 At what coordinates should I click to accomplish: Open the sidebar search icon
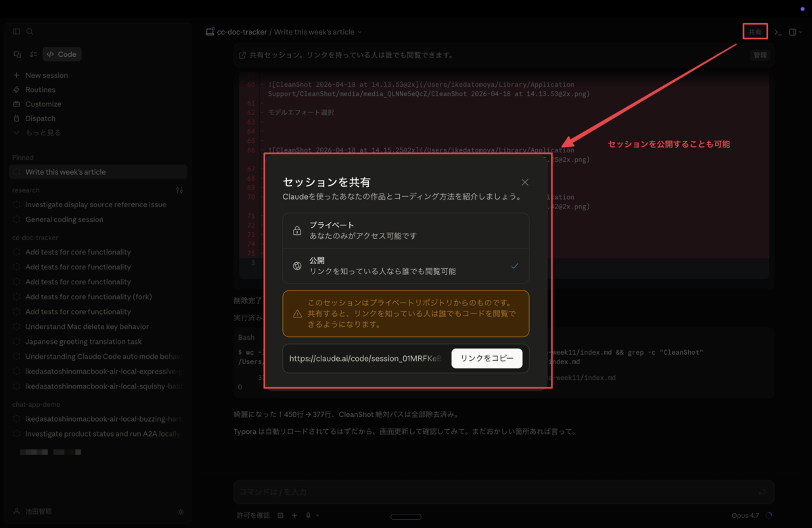click(30, 32)
